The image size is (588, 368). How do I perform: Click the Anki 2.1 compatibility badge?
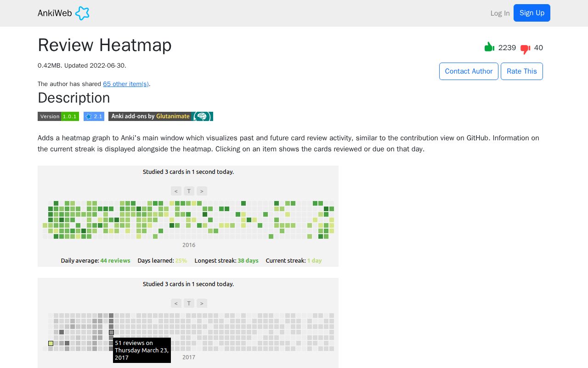coord(94,116)
